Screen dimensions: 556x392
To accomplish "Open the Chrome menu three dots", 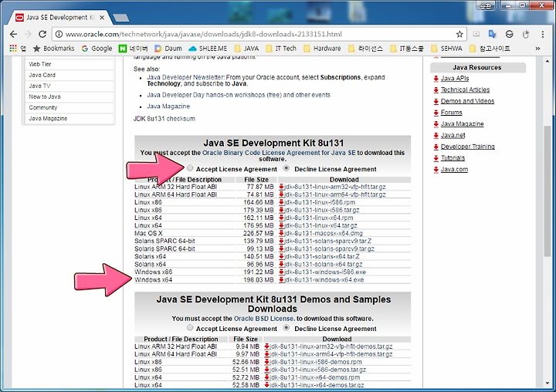I will tap(543, 34).
